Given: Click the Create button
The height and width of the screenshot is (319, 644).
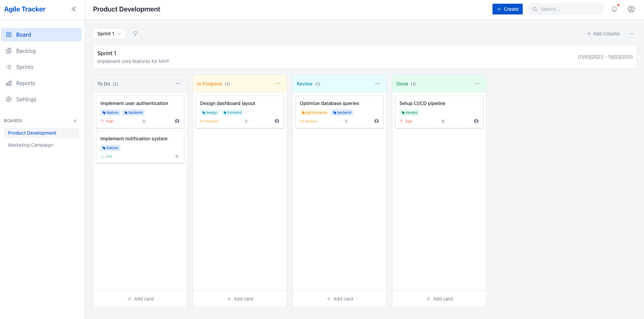Looking at the screenshot, I should [x=507, y=9].
